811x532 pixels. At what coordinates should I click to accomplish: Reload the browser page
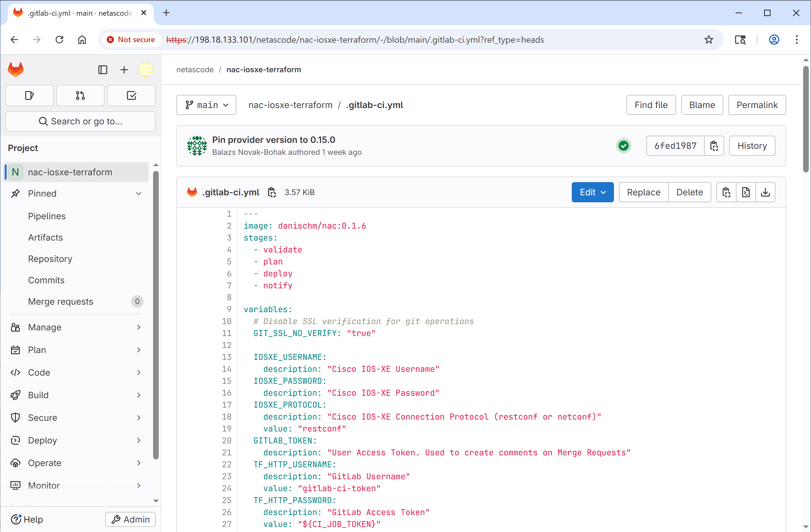(60, 40)
